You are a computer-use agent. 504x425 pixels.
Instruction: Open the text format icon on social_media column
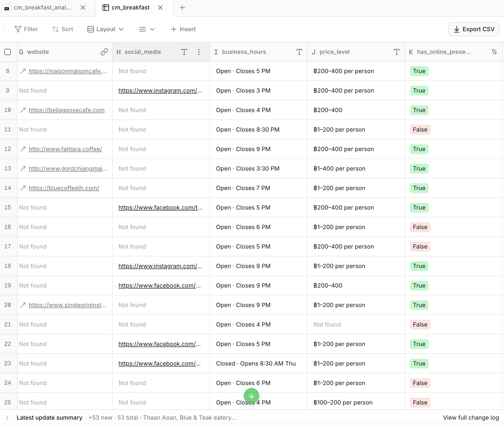point(184,52)
